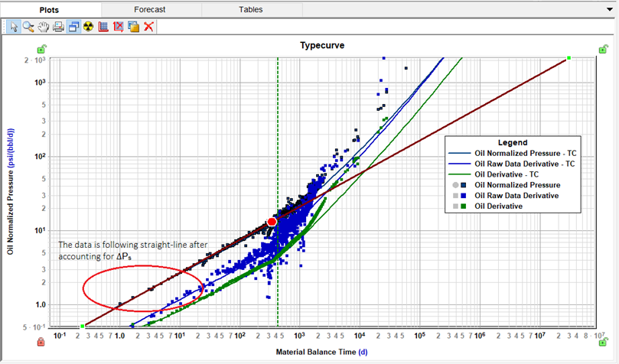Click the blue square swatch for Raw Data Derivative
The height and width of the screenshot is (364, 619).
[x=464, y=196]
